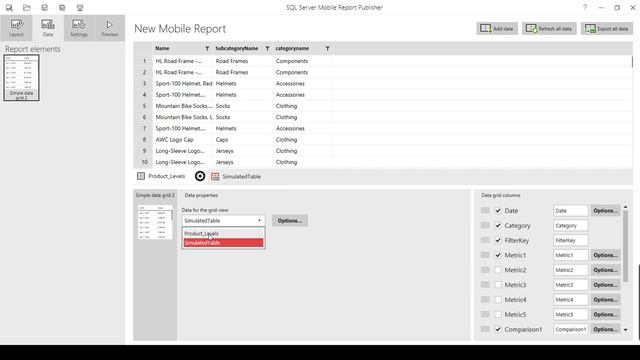Screen dimensions: 640x360
Task: Click the server connection icon in title bar
Action: point(80,7)
